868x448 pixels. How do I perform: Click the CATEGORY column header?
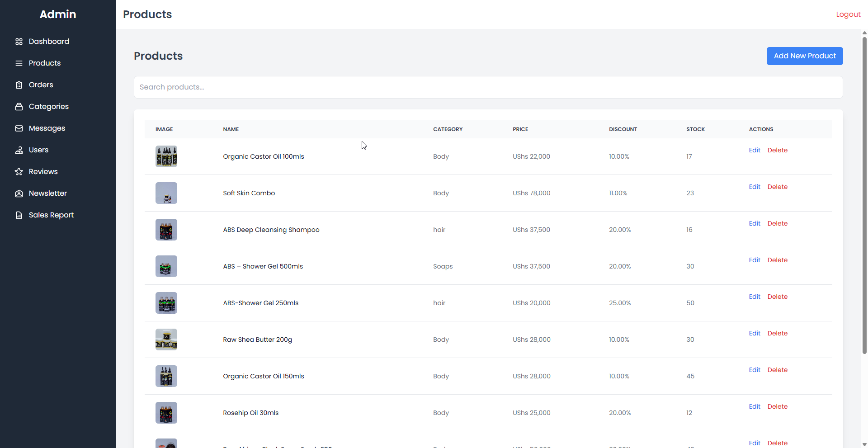pyautogui.click(x=448, y=129)
